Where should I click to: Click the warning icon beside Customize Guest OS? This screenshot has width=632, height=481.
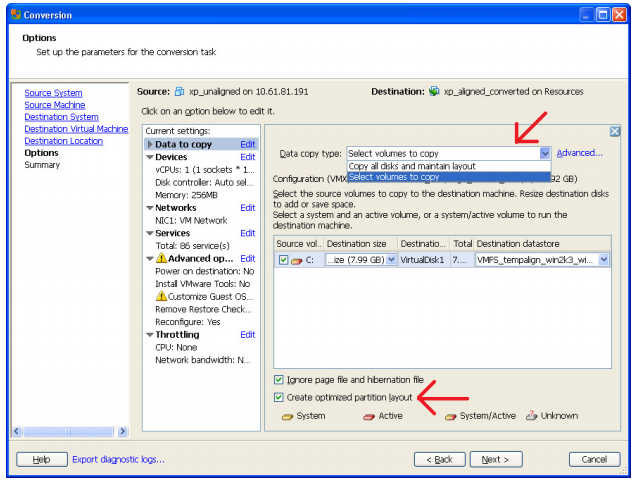tap(161, 296)
